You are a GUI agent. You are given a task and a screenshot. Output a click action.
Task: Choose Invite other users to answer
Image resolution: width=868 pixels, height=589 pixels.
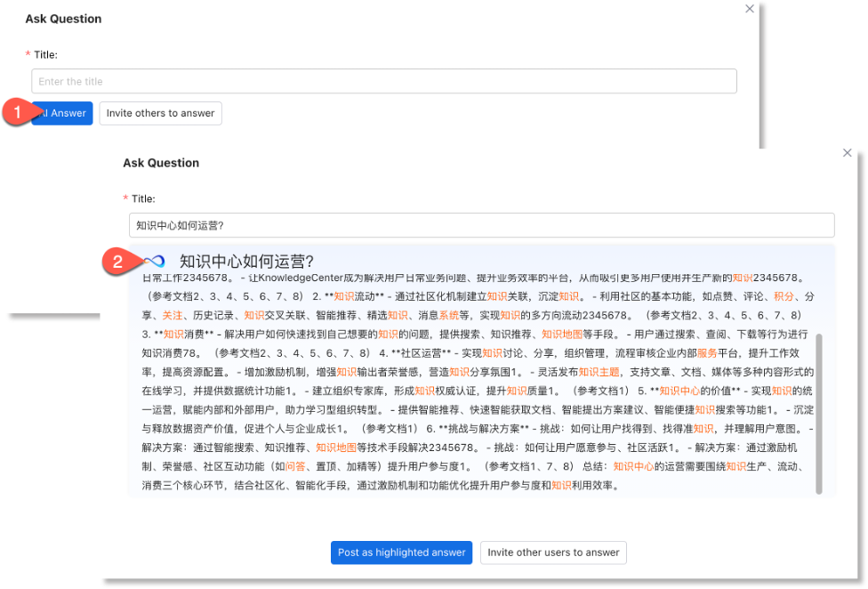tap(553, 553)
